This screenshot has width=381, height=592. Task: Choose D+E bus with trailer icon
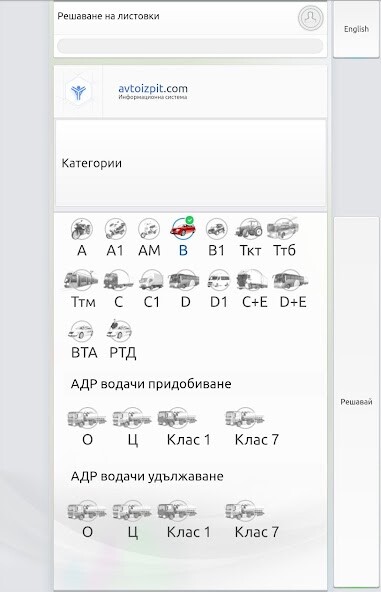pyautogui.click(x=291, y=280)
